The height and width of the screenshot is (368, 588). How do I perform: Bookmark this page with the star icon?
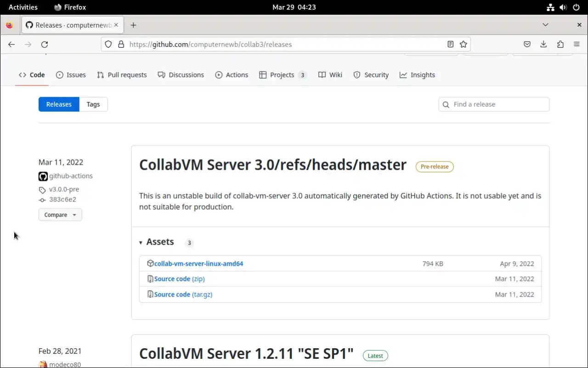point(464,44)
